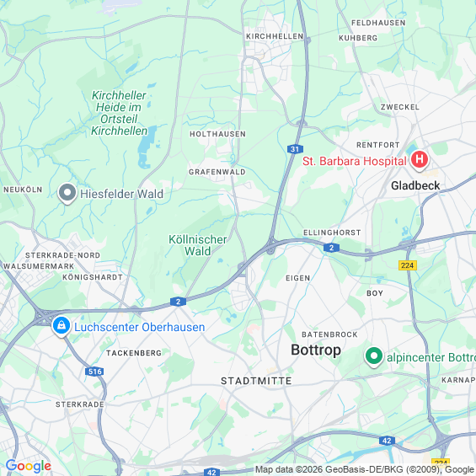
Task: Click the A2 shield south of Köllnischer Wald
Action: [179, 302]
